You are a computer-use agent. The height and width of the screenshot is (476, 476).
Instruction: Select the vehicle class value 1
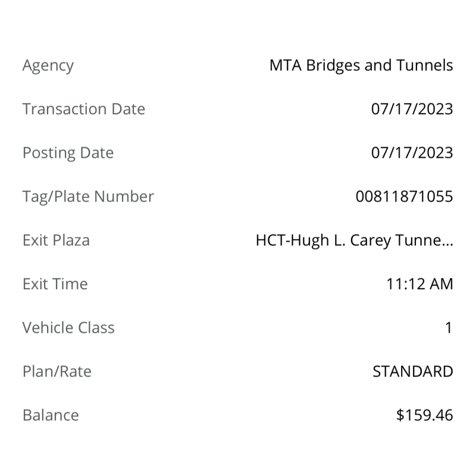pyautogui.click(x=449, y=328)
